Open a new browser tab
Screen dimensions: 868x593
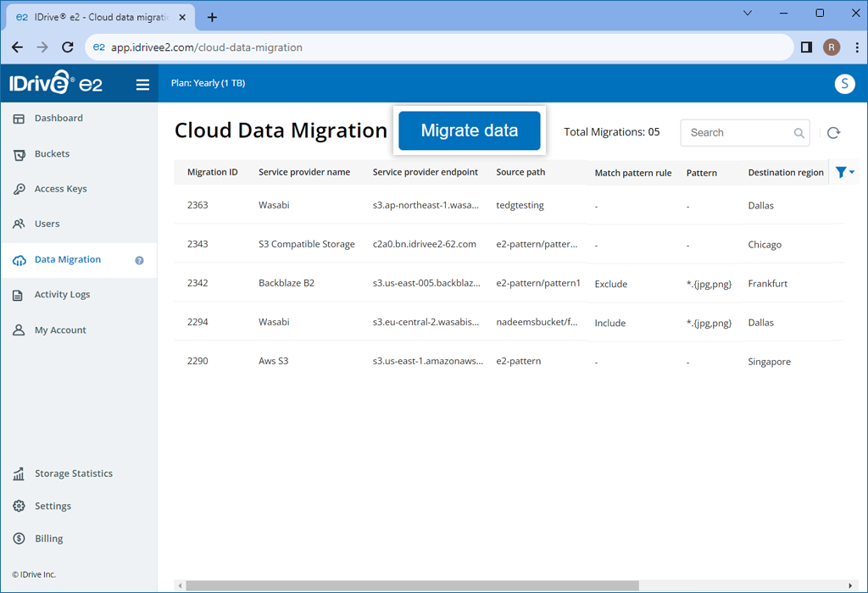(x=212, y=17)
